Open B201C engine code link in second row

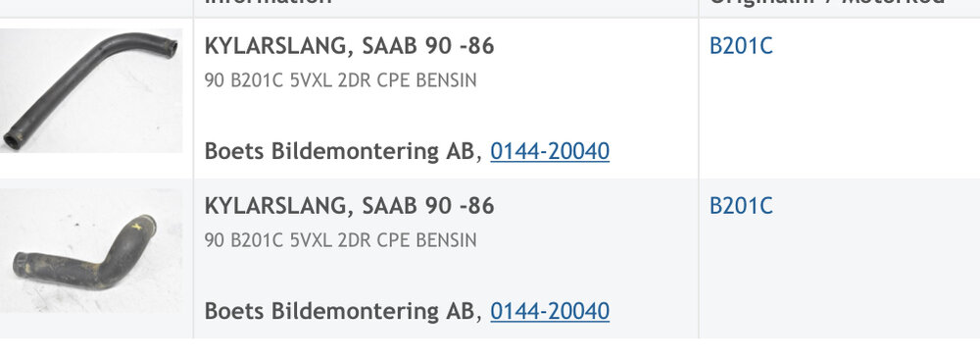pos(741,206)
